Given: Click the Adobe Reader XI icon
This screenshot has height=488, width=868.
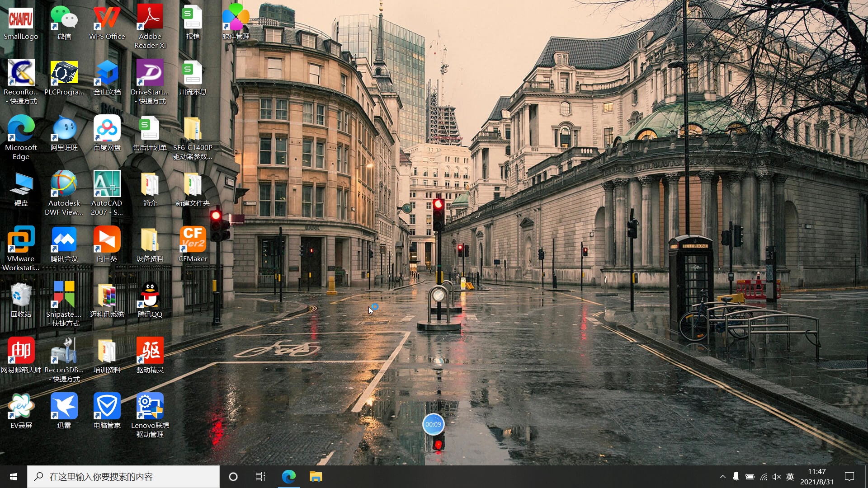Looking at the screenshot, I should (x=150, y=18).
